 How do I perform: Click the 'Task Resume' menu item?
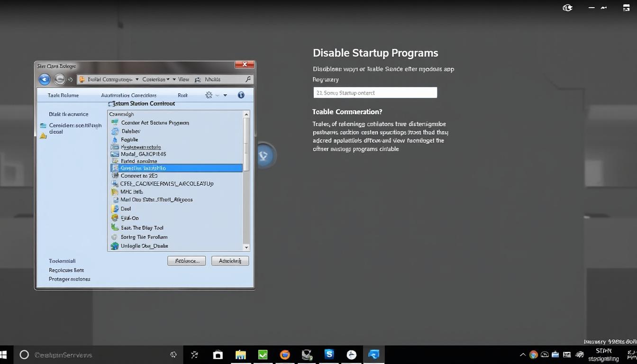(x=63, y=95)
